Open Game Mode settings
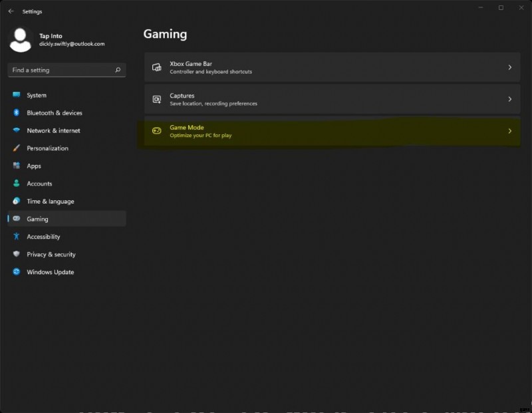 tap(332, 131)
